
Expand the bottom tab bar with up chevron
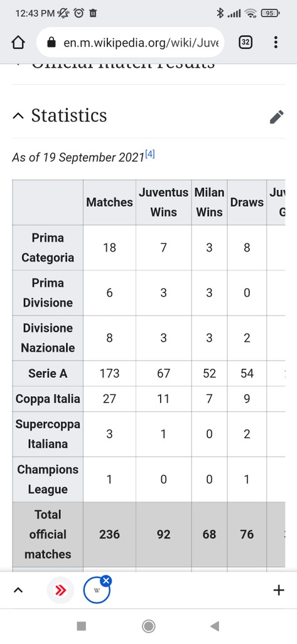(x=18, y=591)
